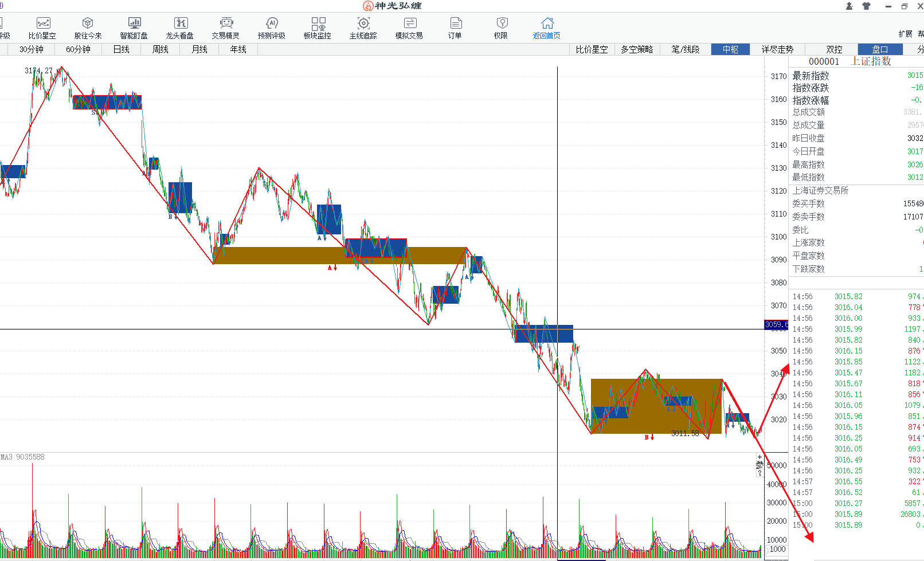Screen dimensions: 924x561
Task: Click the 3011.58 low price label
Action: 685,433
